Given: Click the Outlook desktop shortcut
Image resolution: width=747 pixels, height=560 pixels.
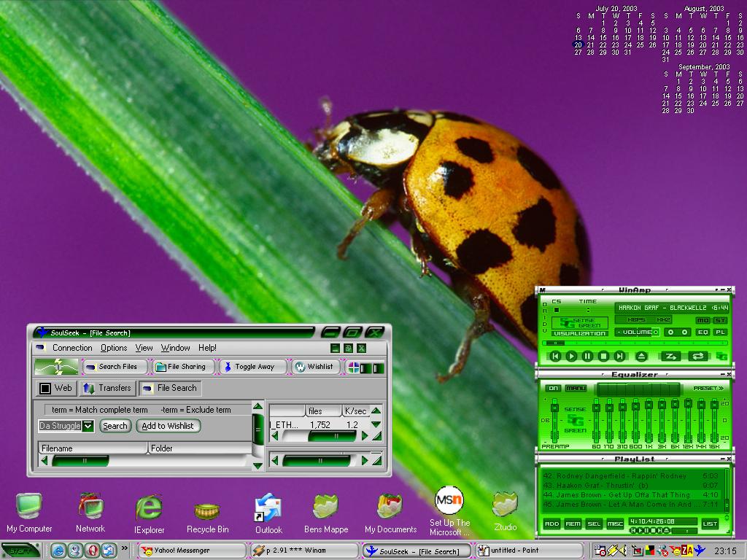Looking at the screenshot, I should [x=268, y=514].
